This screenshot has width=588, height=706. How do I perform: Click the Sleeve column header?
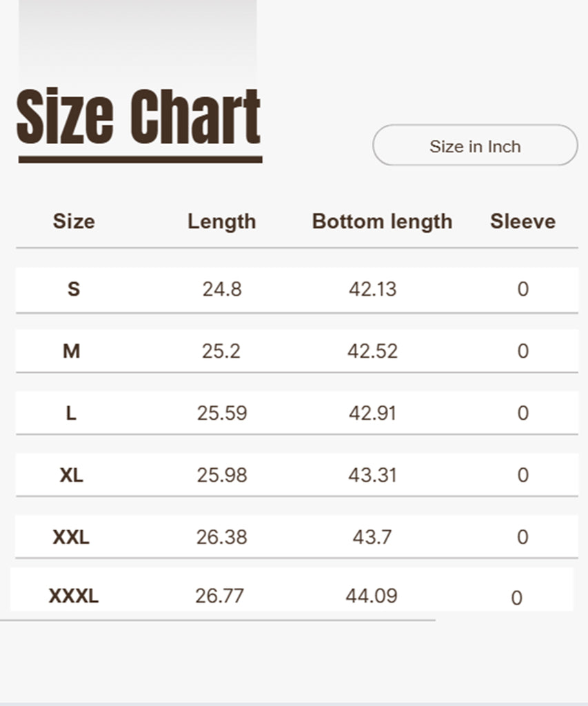coord(523,221)
